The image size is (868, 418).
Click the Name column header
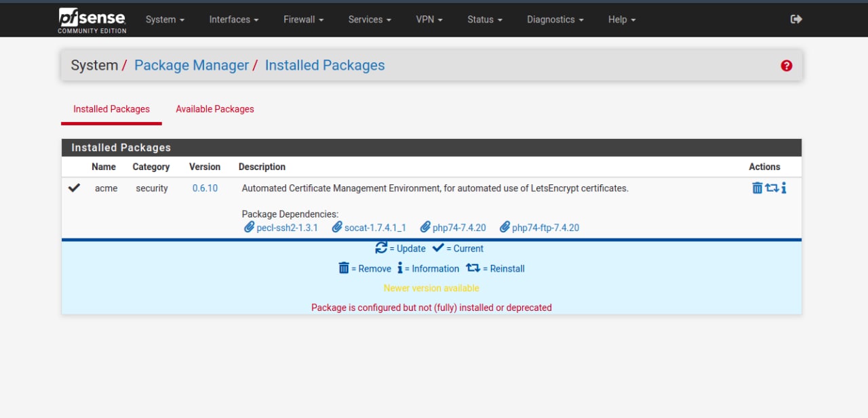tap(104, 167)
